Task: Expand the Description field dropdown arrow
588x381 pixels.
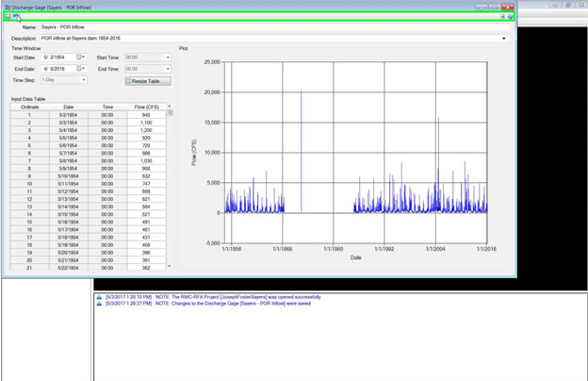Action: pos(504,38)
